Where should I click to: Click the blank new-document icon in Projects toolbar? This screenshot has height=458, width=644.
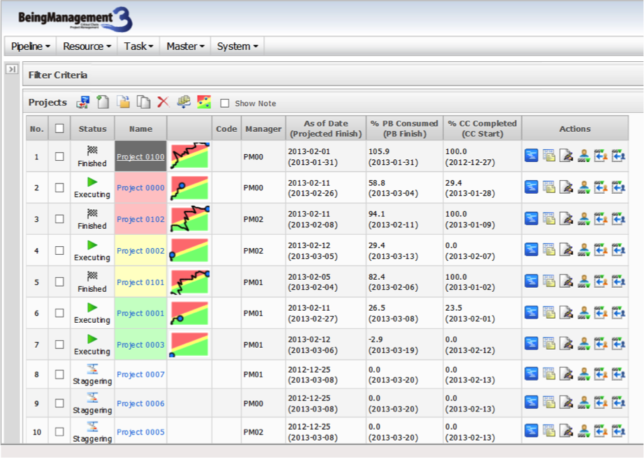tap(102, 102)
